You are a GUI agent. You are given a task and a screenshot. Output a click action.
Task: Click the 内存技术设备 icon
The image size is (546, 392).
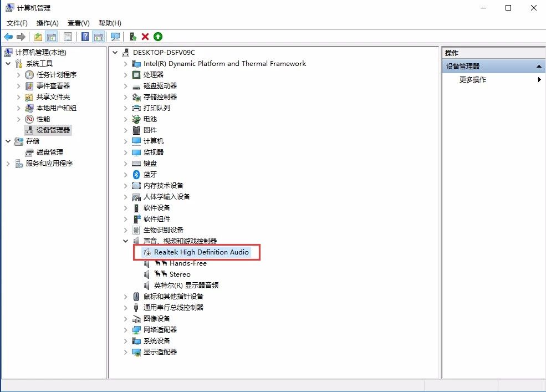pos(136,186)
